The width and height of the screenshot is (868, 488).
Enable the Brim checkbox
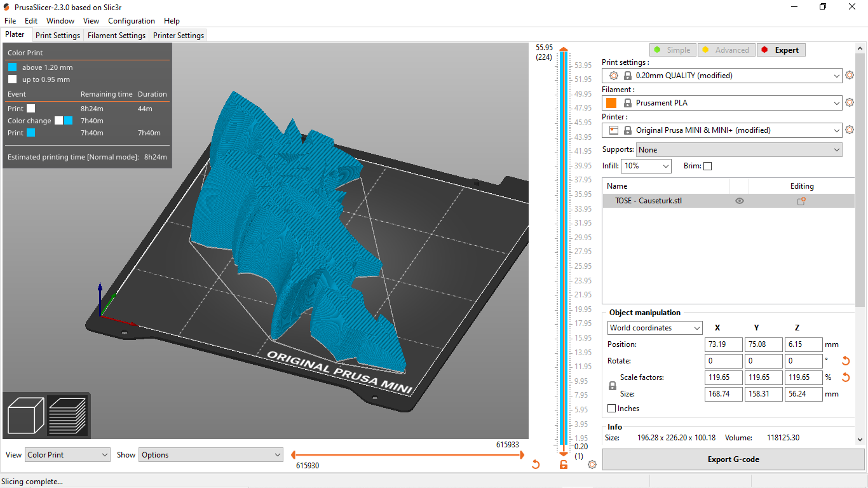[x=708, y=166]
